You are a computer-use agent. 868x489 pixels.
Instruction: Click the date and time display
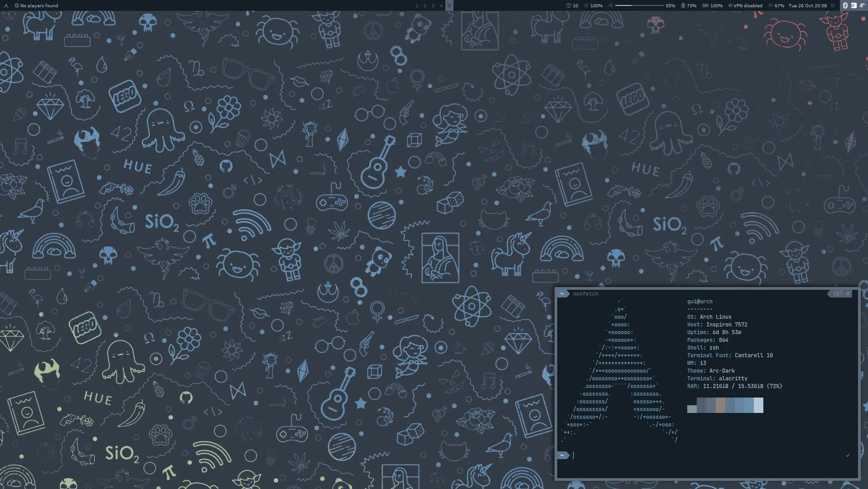pos(807,5)
